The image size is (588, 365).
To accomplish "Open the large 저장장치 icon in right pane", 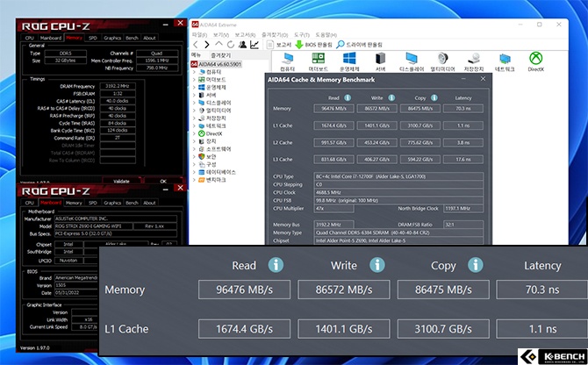I will [x=474, y=62].
